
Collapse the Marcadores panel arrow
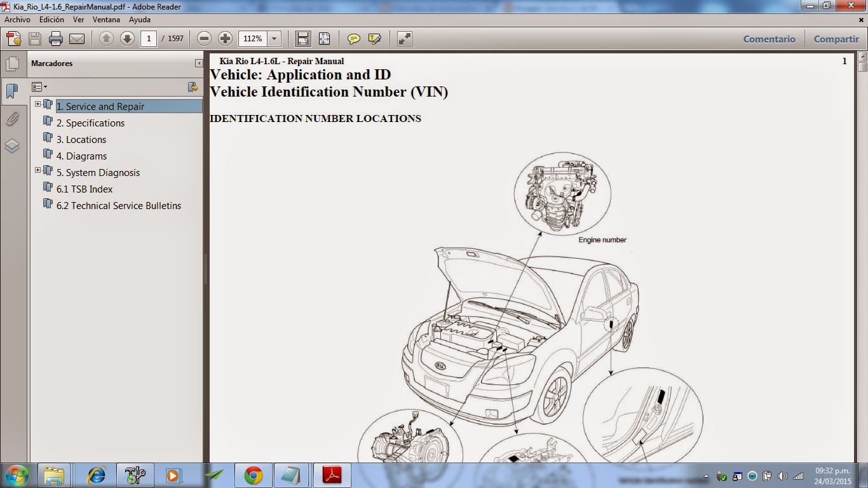(x=199, y=64)
